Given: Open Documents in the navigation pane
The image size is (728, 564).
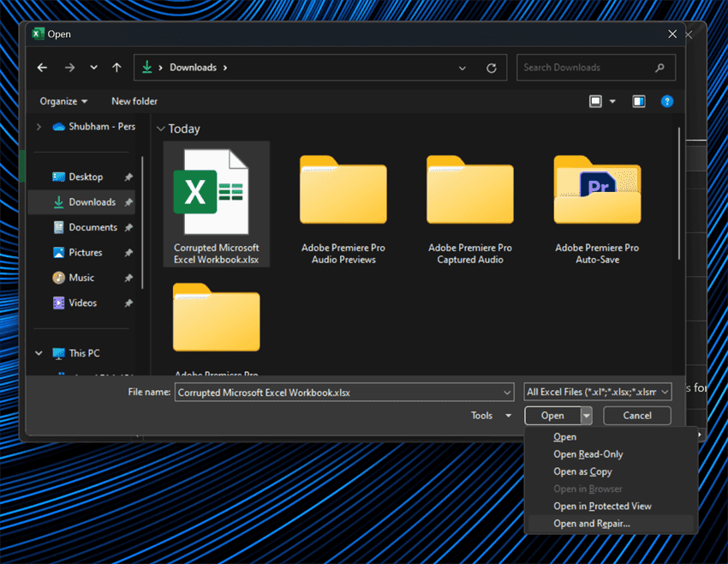Looking at the screenshot, I should [85, 227].
